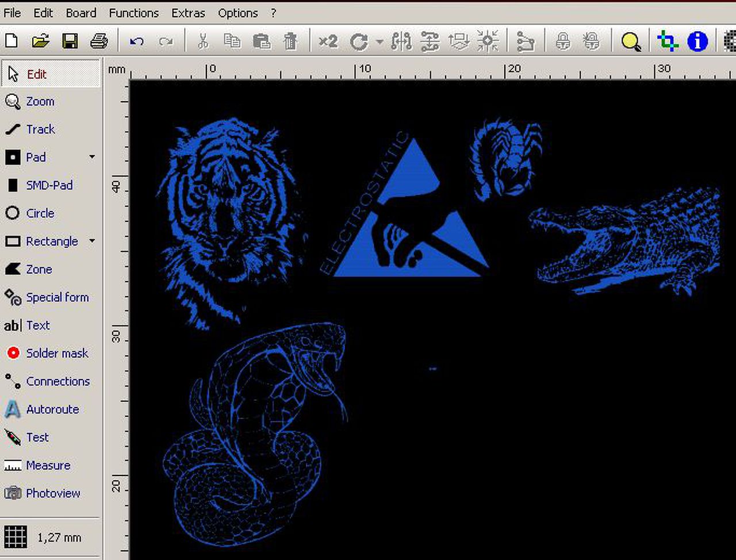This screenshot has width=736, height=560.
Task: Click the yellow magnifier toolbar icon
Action: 631,41
